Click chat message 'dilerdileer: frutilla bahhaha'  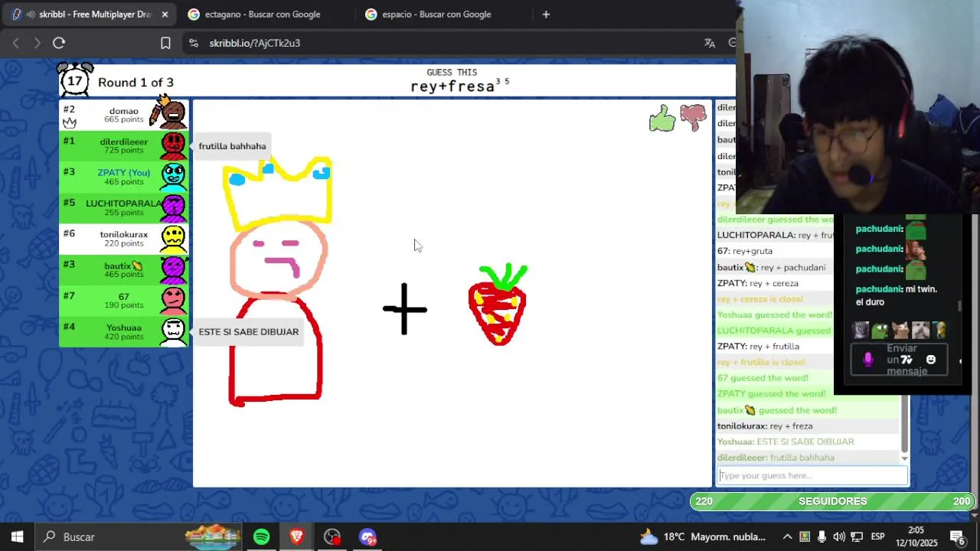click(776, 458)
